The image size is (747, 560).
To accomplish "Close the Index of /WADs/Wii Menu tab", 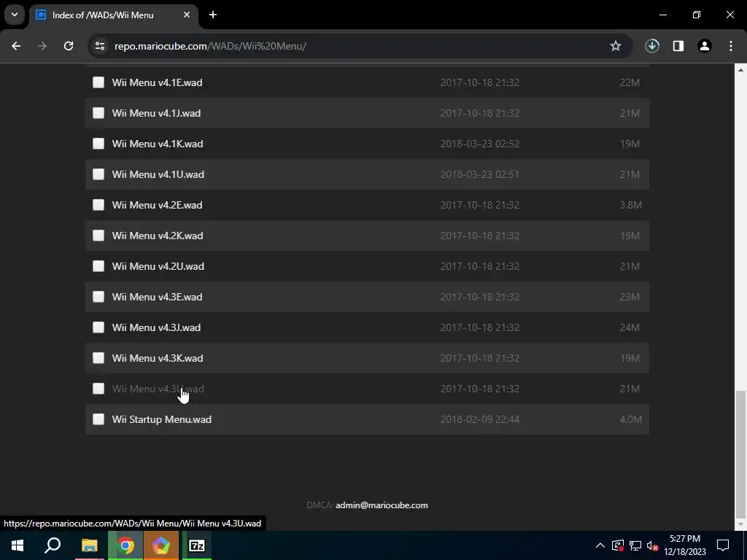I will [x=187, y=15].
